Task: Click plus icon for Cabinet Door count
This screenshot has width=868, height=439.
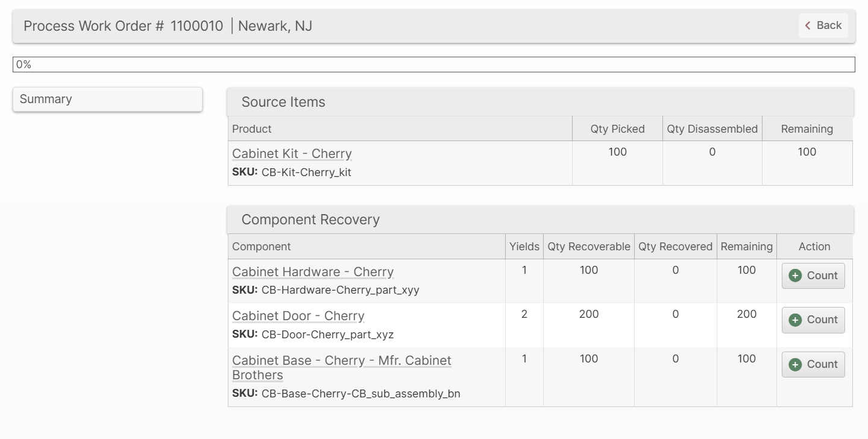Action: [x=795, y=320]
